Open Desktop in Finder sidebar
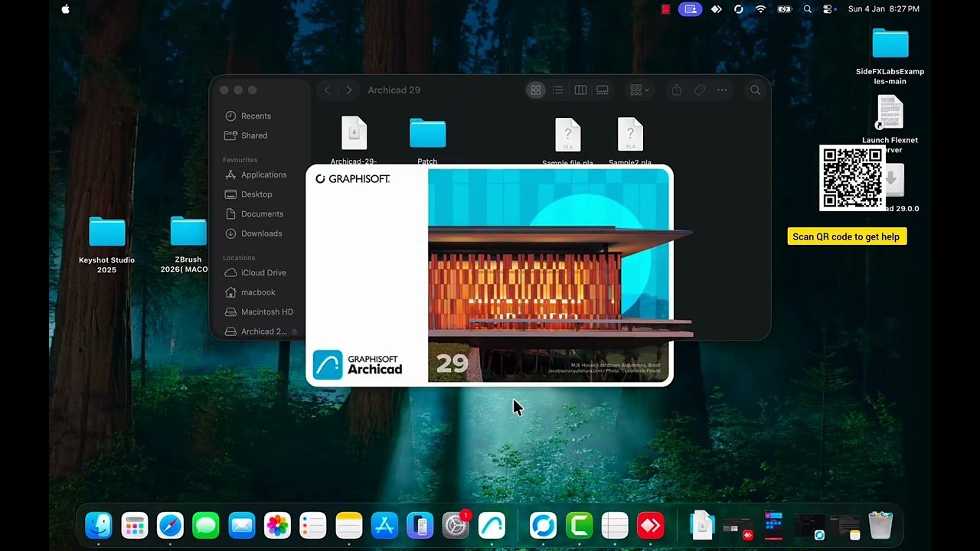The width and height of the screenshot is (980, 551). tap(256, 194)
